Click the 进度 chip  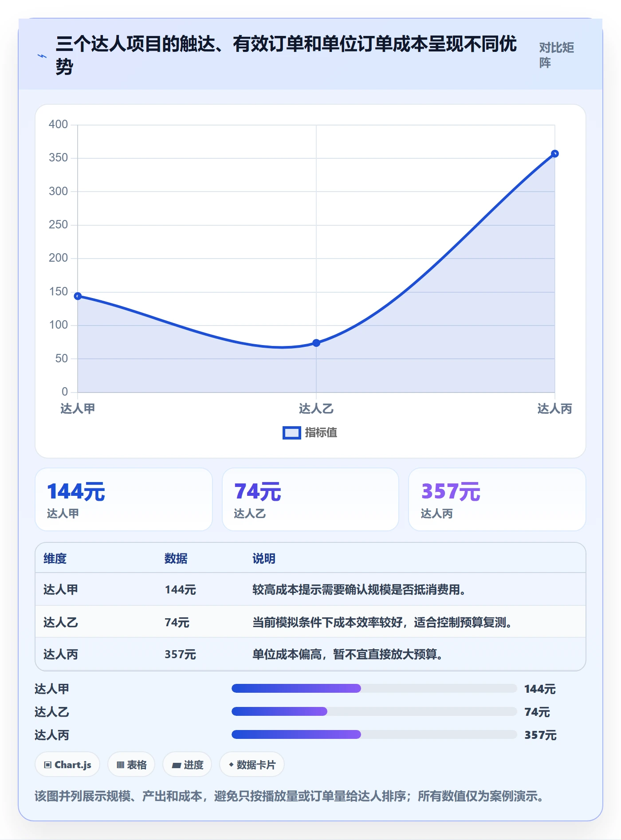pos(187,765)
